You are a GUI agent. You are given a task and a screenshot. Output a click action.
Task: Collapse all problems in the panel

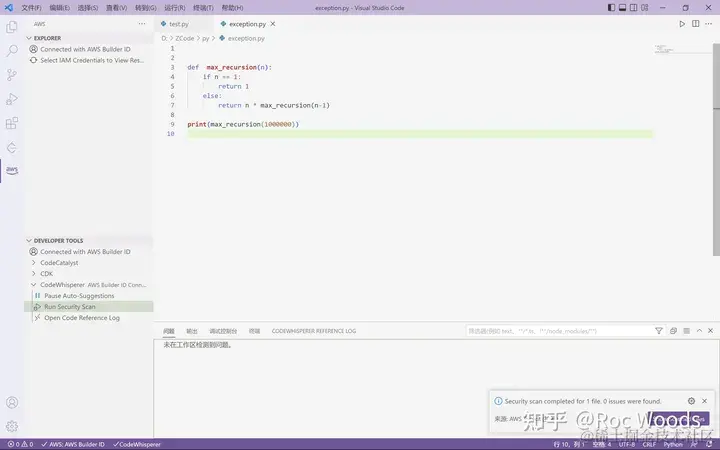pyautogui.click(x=673, y=331)
